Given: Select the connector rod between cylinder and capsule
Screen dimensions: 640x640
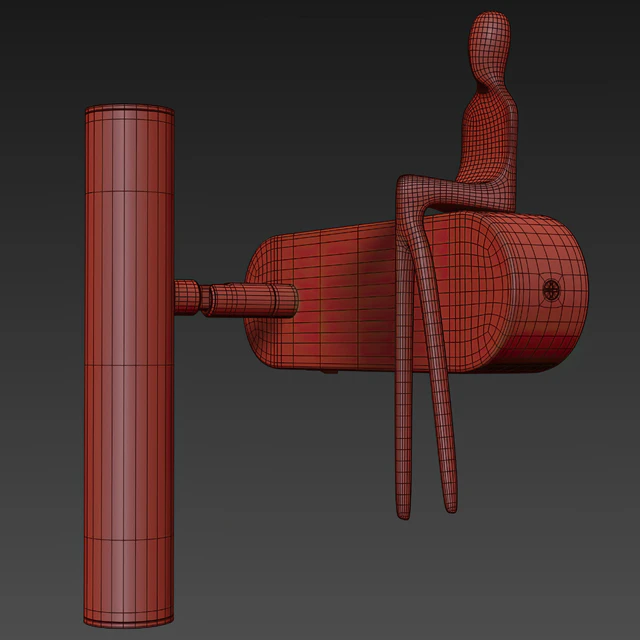Looking at the screenshot, I should pyautogui.click(x=236, y=299).
